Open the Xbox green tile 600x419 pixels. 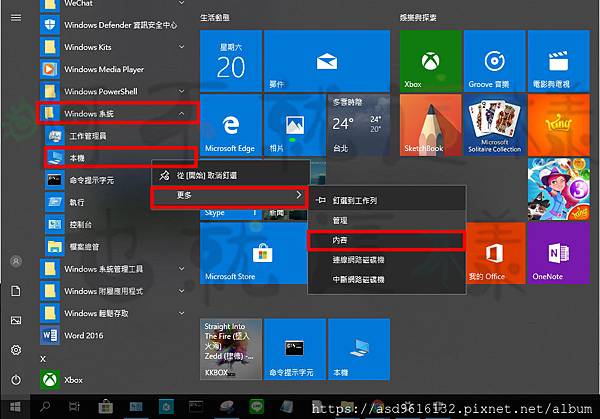tap(430, 61)
